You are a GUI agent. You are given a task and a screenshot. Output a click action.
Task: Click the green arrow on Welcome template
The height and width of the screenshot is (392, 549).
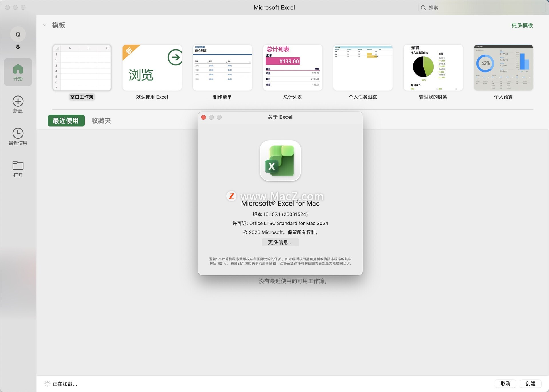174,57
